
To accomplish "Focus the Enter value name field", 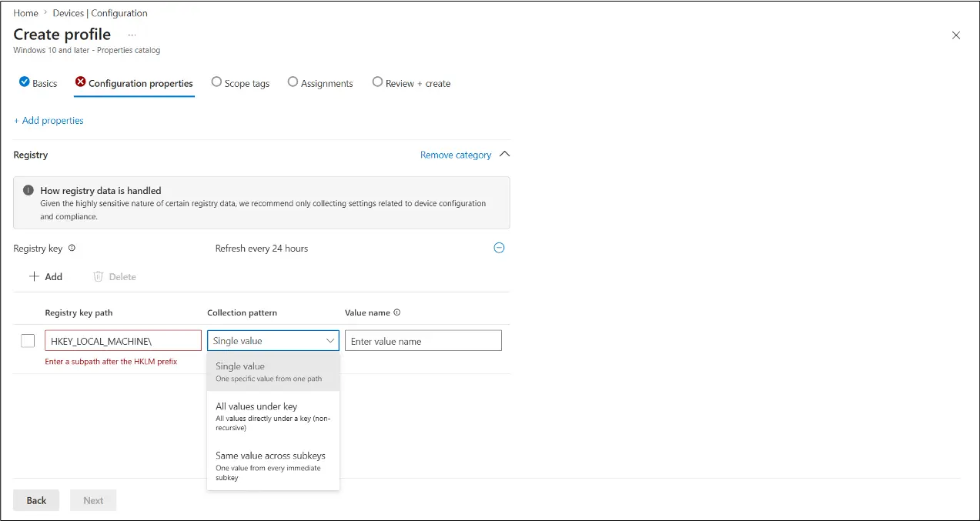I will (x=423, y=341).
